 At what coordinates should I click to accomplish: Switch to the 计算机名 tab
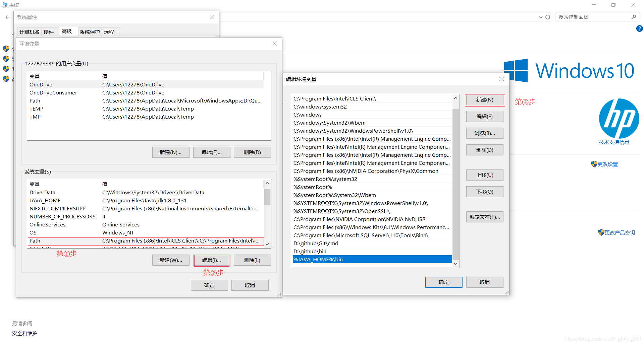29,32
